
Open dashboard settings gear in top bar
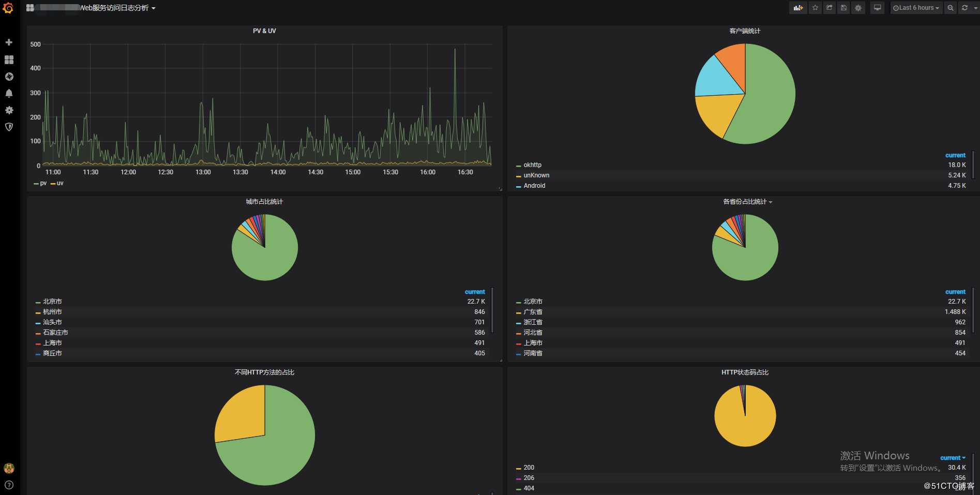click(x=858, y=8)
